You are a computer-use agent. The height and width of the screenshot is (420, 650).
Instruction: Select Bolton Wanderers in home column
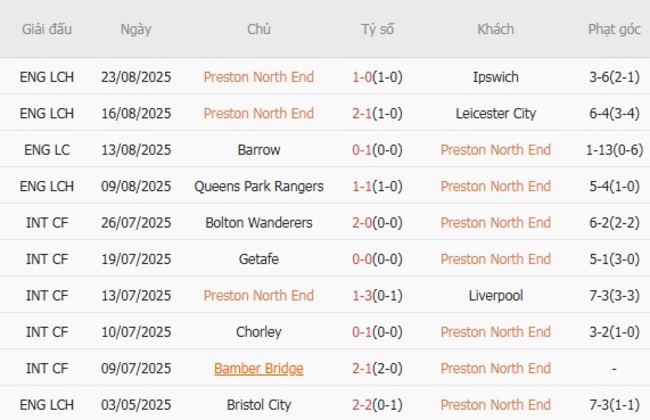[259, 222]
